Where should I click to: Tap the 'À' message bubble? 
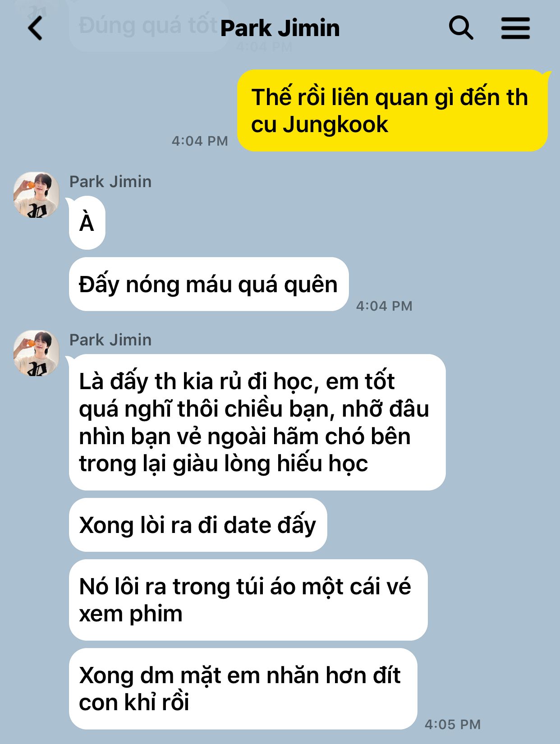pyautogui.click(x=87, y=223)
